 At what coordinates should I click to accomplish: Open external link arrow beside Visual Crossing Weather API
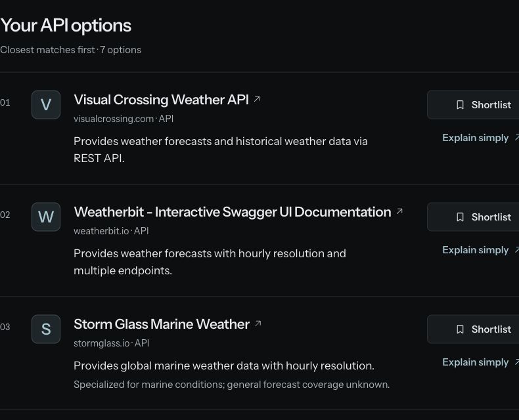pos(257,99)
